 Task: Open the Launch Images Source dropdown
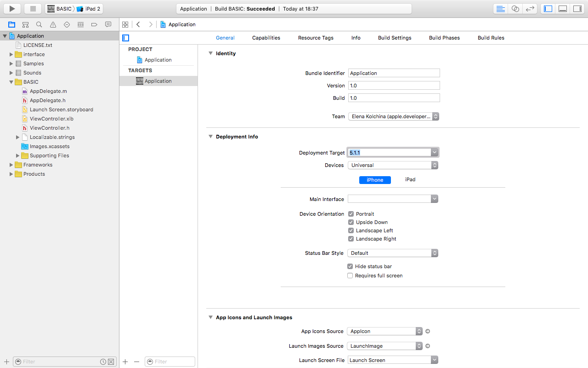point(385,346)
